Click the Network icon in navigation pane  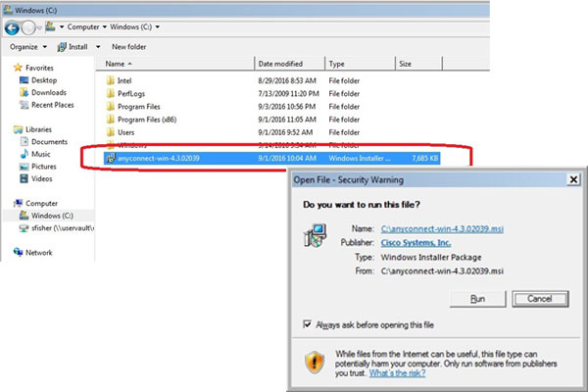tap(18, 252)
